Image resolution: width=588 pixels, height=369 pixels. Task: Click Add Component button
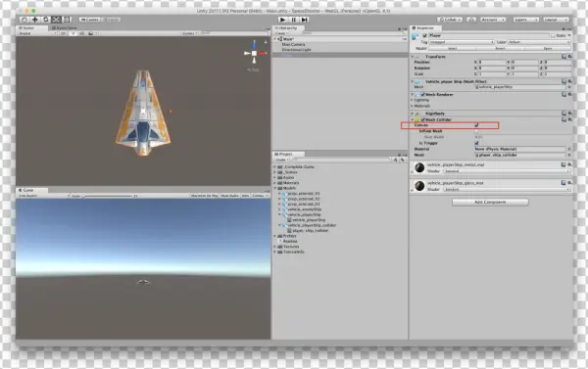490,202
